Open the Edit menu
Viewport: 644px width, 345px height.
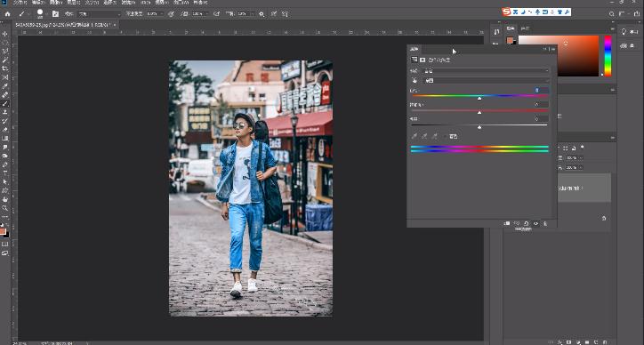click(37, 3)
